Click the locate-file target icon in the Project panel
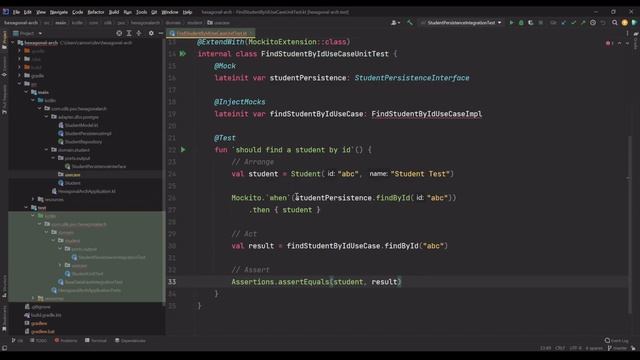 119,33
